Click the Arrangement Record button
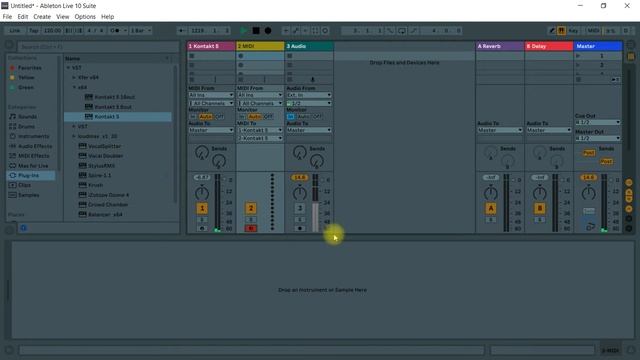Screen dimensions: 640x360 point(268,31)
